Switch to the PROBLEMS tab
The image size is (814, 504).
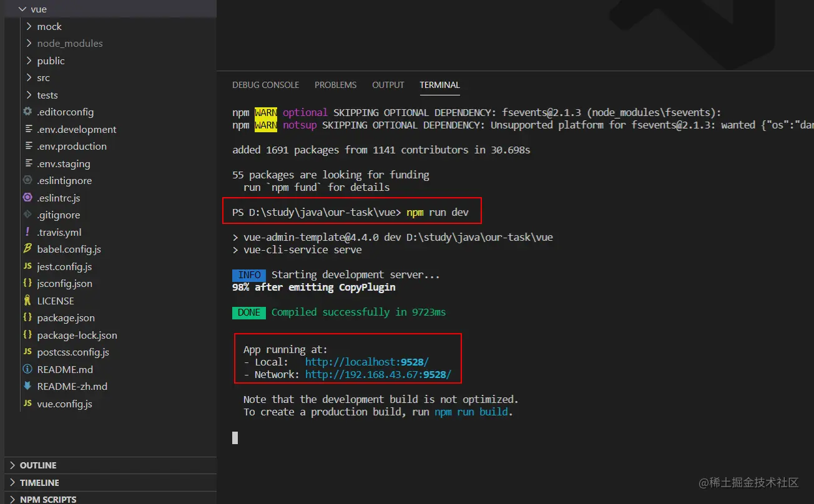click(x=335, y=85)
